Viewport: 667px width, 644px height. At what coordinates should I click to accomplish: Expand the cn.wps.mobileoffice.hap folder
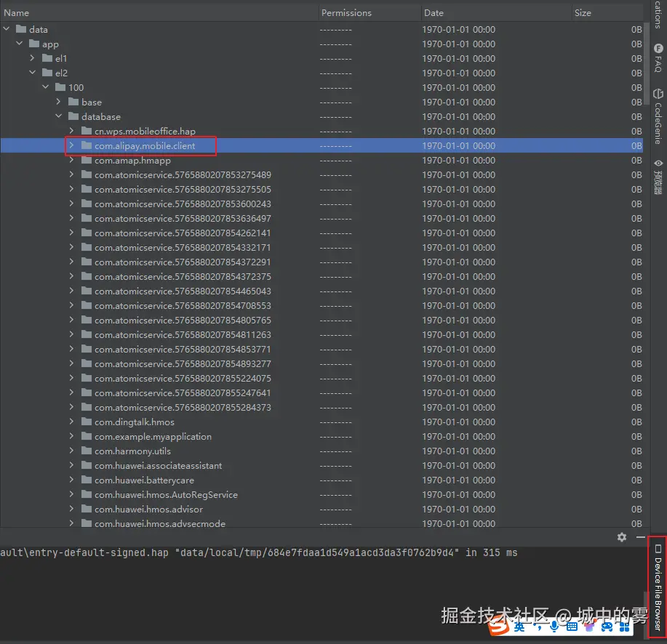click(x=71, y=131)
